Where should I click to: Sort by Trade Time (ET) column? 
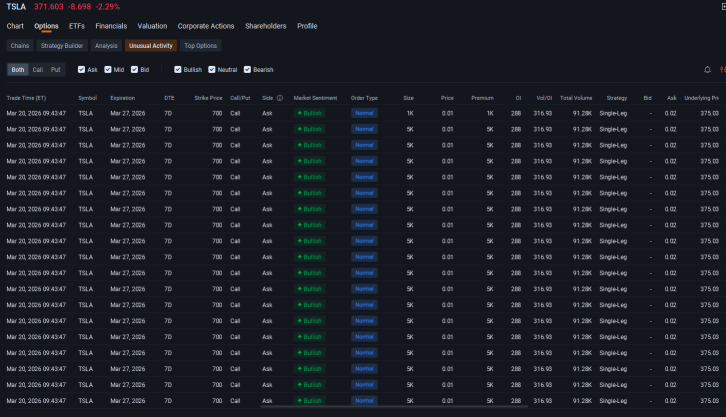(x=26, y=98)
